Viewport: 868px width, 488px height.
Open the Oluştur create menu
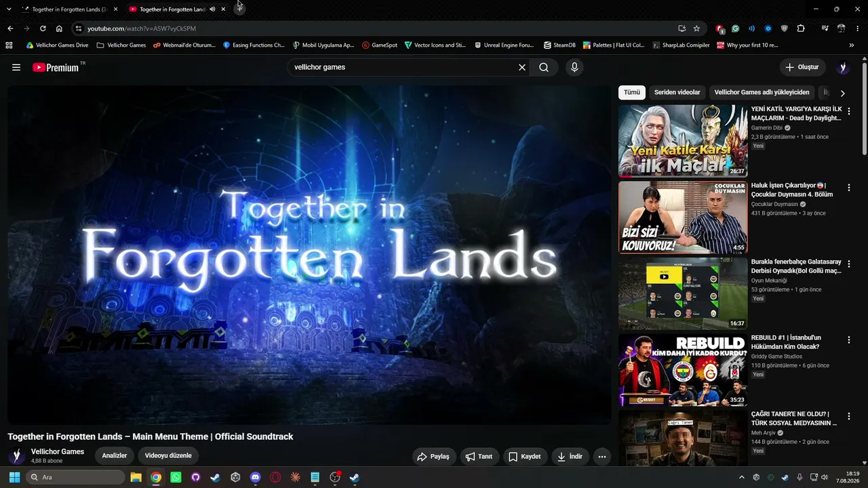802,67
